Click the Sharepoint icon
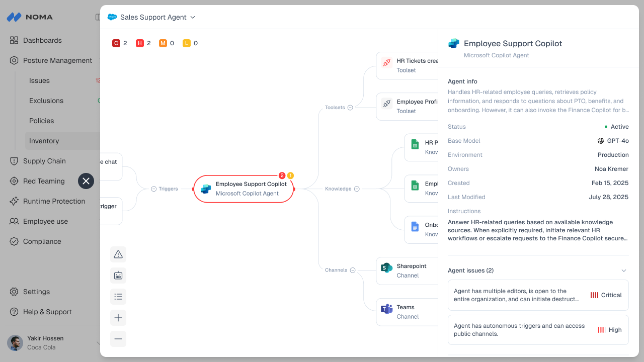The width and height of the screenshot is (644, 362). click(x=386, y=268)
